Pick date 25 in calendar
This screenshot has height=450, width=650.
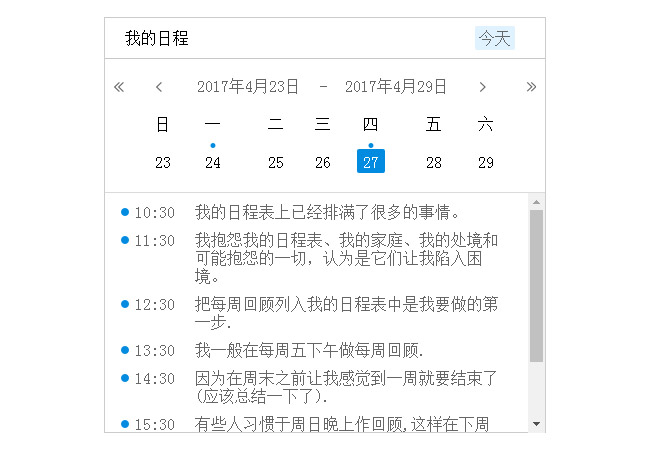pyautogui.click(x=276, y=162)
